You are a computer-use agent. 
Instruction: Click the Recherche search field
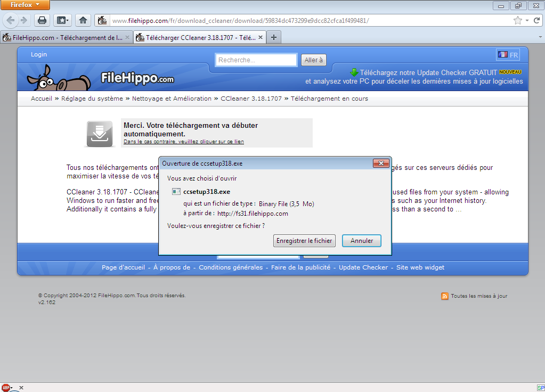tap(256, 60)
